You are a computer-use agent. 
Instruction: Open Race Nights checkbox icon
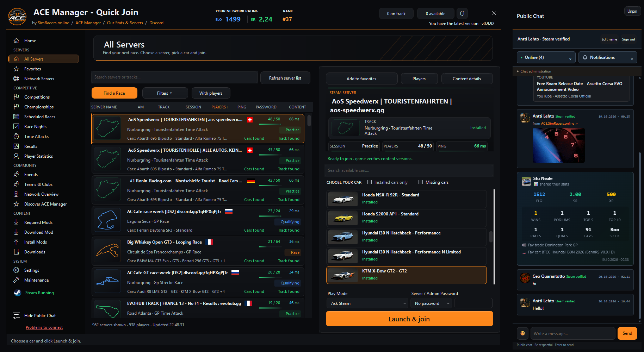pyautogui.click(x=16, y=126)
